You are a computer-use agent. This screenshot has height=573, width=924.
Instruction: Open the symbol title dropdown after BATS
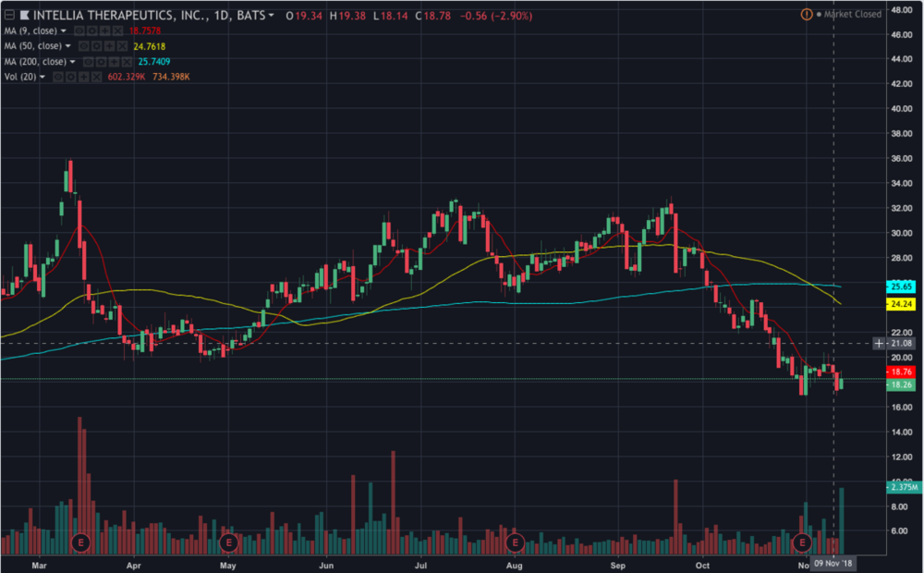(270, 16)
